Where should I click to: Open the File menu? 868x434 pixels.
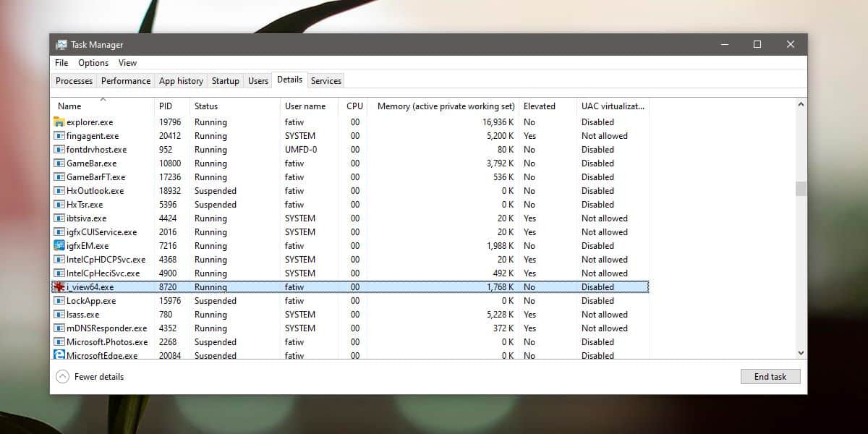coord(61,63)
